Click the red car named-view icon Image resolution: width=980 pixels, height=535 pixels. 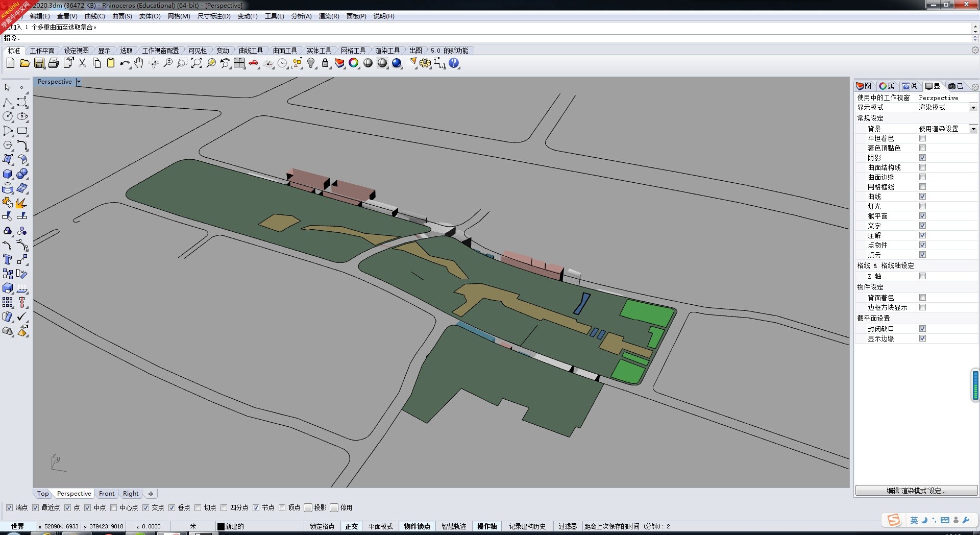coord(254,63)
